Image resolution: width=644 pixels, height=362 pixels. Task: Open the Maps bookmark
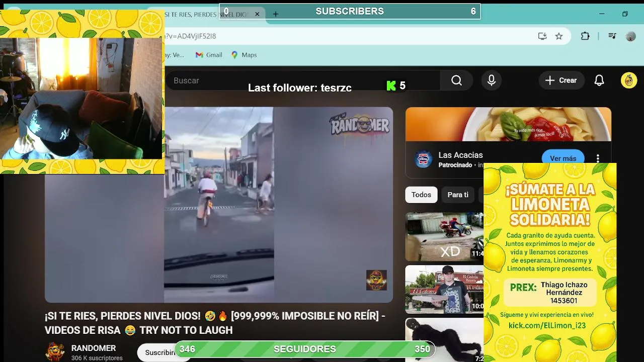pyautogui.click(x=244, y=55)
